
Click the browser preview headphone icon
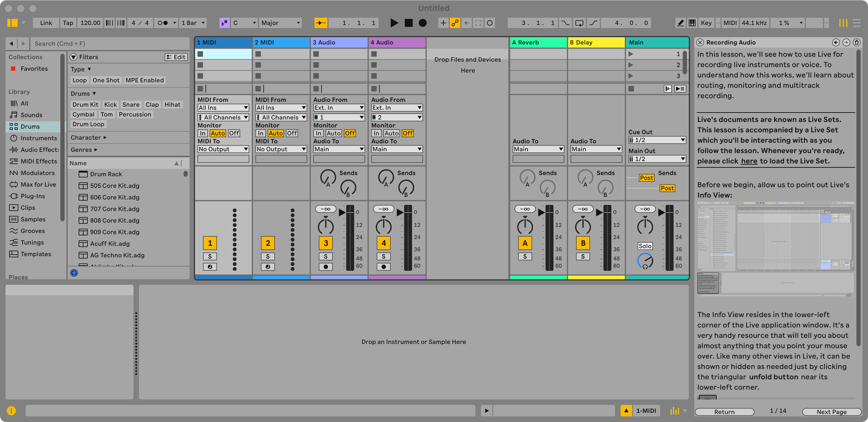click(x=74, y=273)
